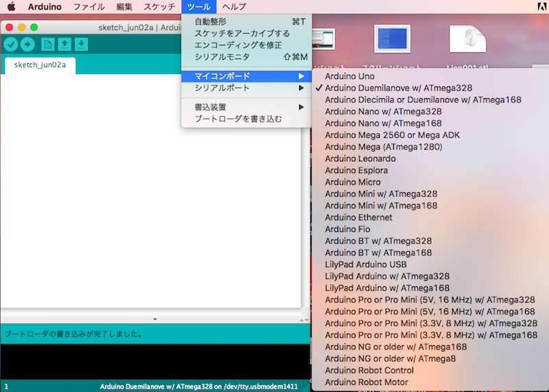The width and height of the screenshot is (549, 392).
Task: Click the console resize handle caret
Action: (x=155, y=319)
